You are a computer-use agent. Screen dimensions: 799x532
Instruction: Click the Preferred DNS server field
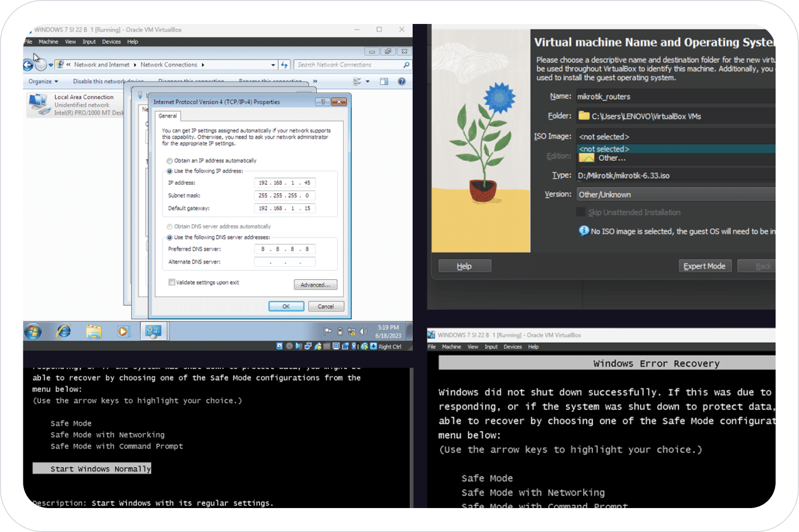pos(285,249)
